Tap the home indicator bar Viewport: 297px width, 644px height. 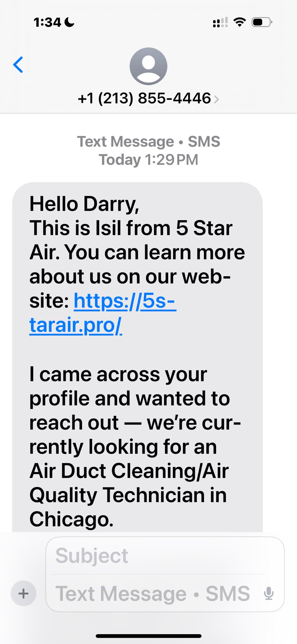coord(148,636)
